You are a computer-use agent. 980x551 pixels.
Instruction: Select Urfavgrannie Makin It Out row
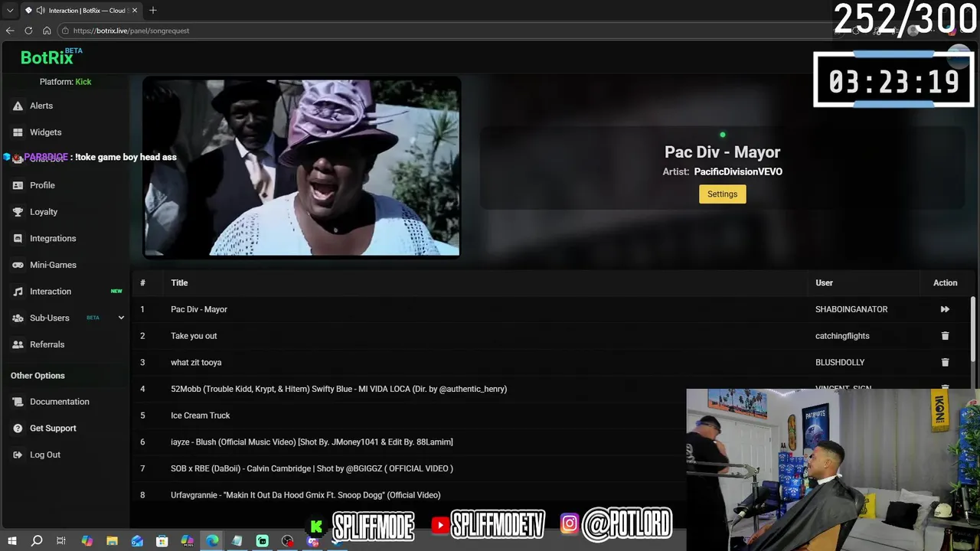(x=305, y=495)
